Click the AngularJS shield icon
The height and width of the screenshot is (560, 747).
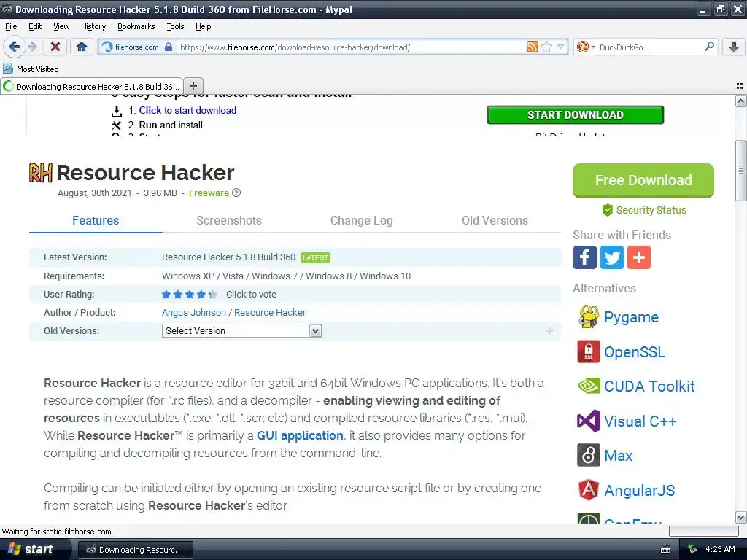[589, 490]
